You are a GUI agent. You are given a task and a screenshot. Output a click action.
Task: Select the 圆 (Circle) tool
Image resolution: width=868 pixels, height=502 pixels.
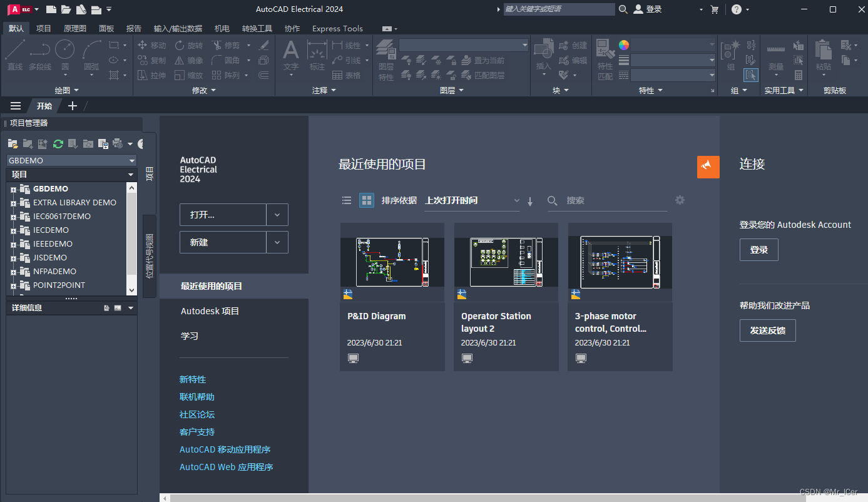pyautogui.click(x=65, y=55)
